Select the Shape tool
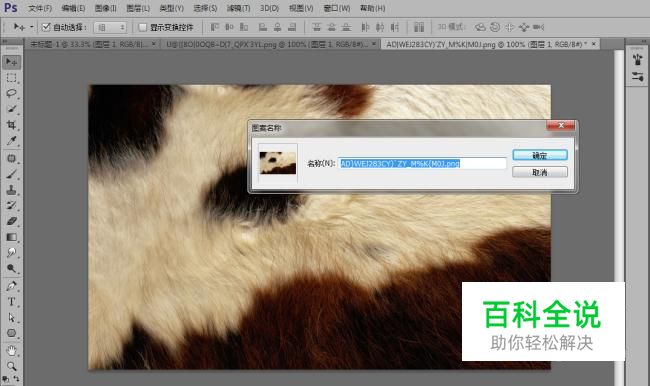The image size is (650, 386). coord(12,333)
